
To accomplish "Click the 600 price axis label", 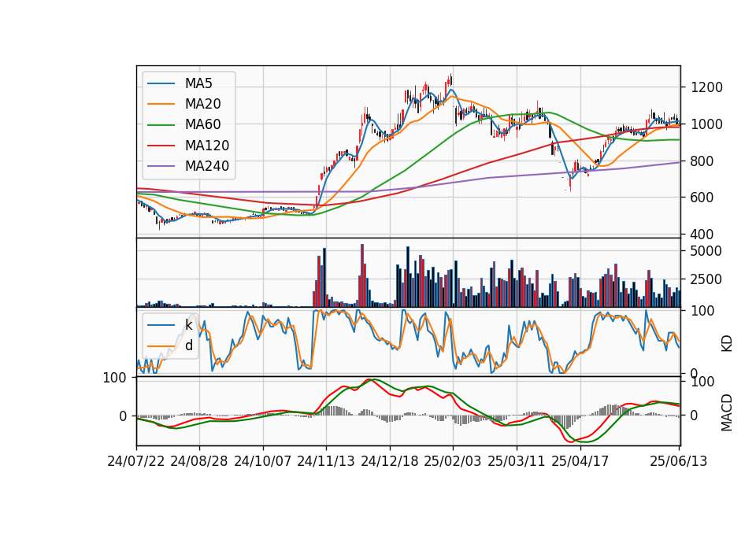I will 702,198.
